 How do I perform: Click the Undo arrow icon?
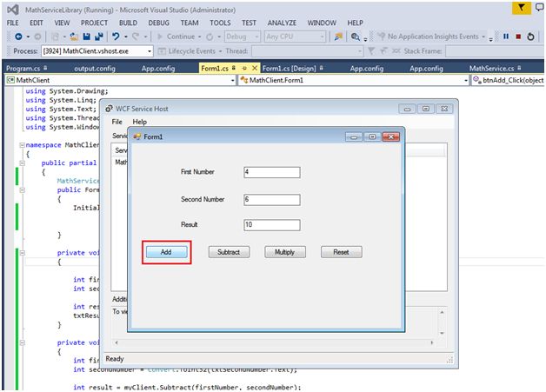116,37
